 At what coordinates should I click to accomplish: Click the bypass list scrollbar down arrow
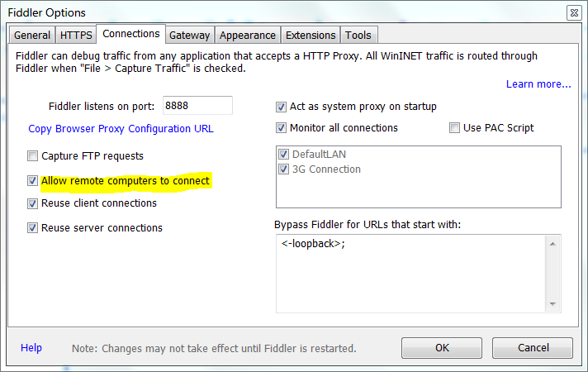coord(552,304)
